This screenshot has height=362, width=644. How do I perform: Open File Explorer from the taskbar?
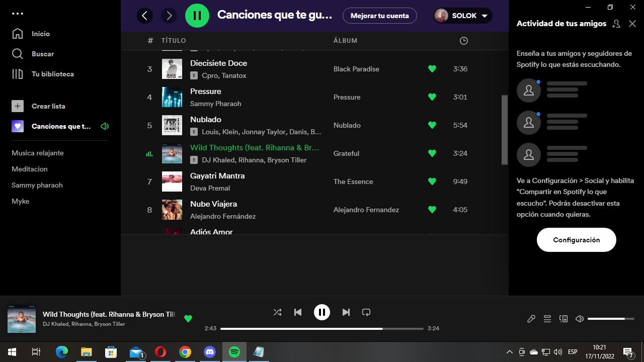tap(87, 352)
